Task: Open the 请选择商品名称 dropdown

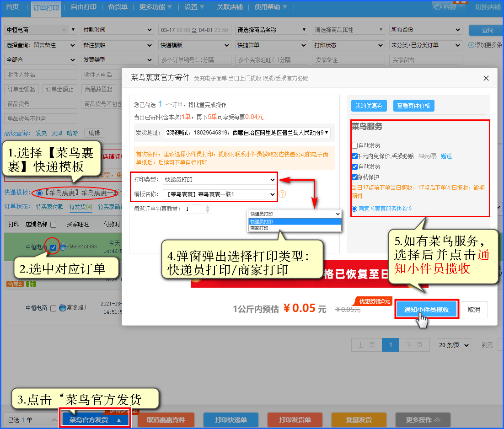Action: coord(271,30)
